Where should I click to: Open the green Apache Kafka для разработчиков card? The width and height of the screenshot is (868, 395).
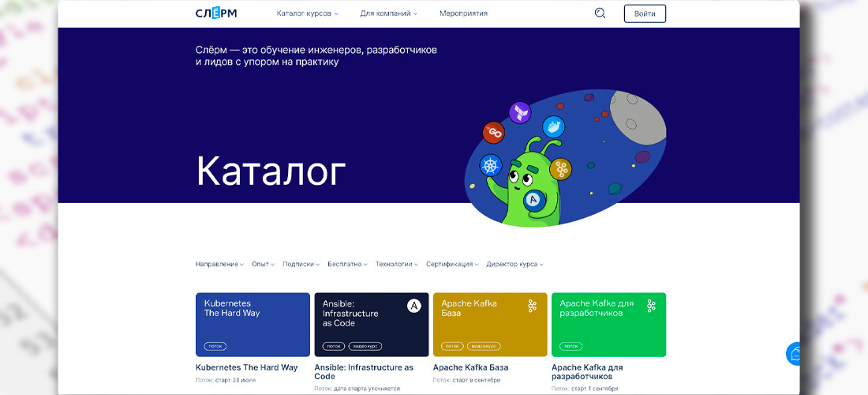[x=609, y=325]
